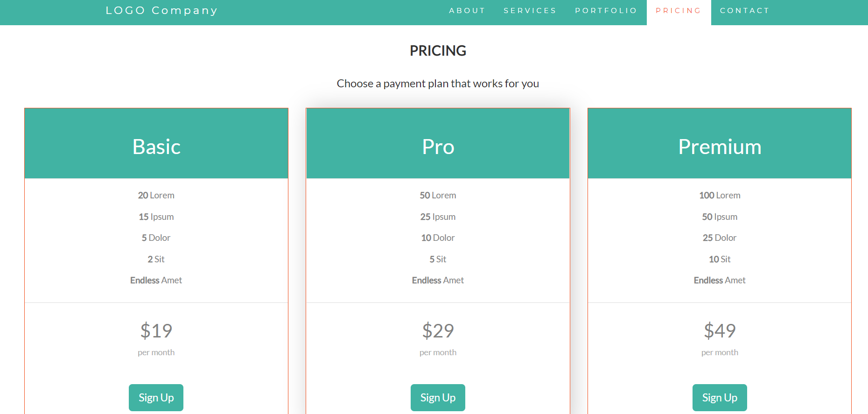Click the $19 price label

[156, 331]
